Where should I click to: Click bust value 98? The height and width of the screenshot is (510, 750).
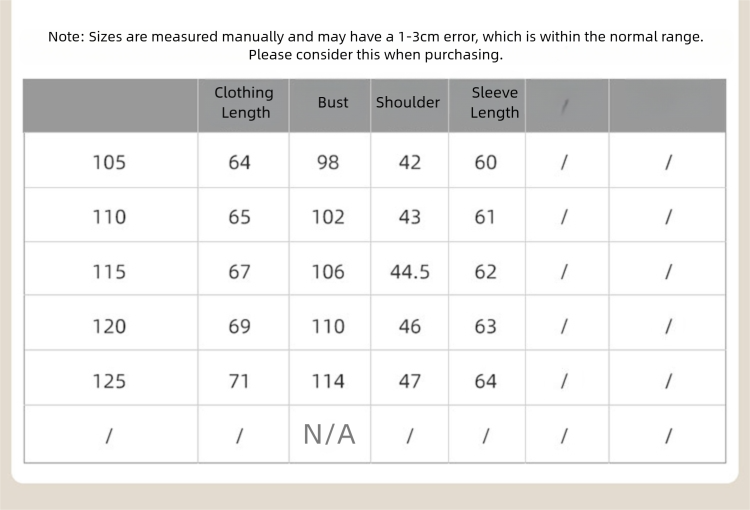(x=328, y=162)
